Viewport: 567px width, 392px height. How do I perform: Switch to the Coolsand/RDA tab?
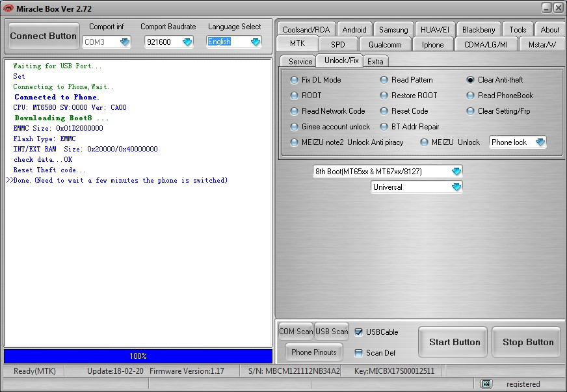(306, 30)
